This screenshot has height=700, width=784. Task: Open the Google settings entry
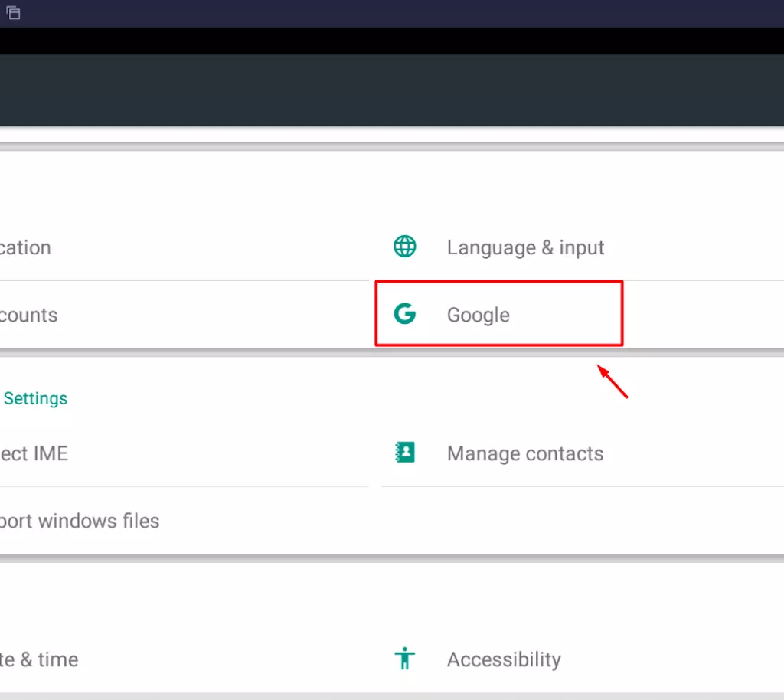[582, 315]
